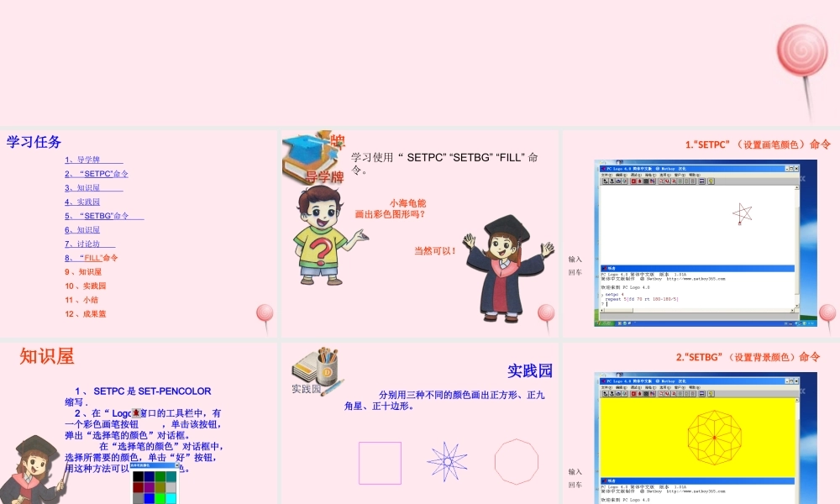
Task: Click '回车' label on the SETPC slide
Action: 575,272
